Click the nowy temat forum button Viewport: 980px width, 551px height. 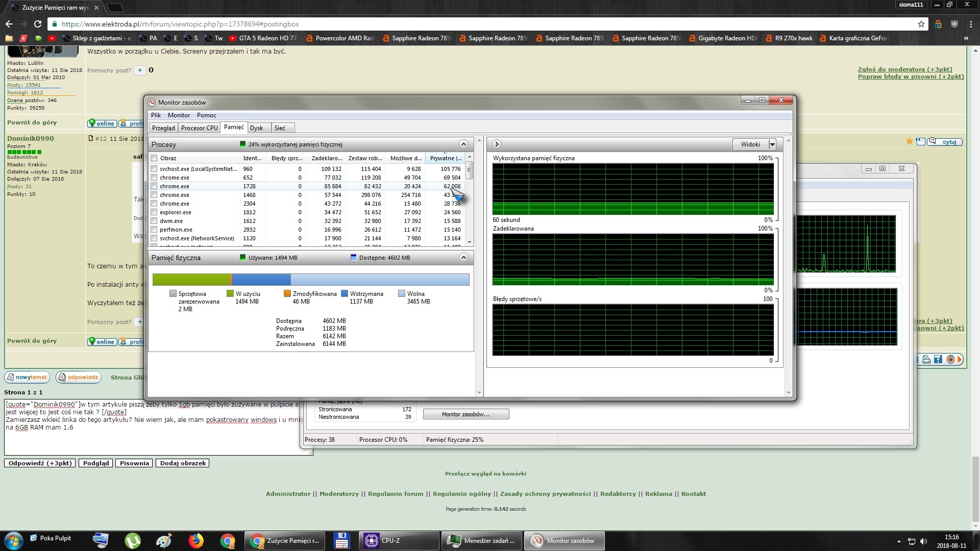click(x=27, y=378)
